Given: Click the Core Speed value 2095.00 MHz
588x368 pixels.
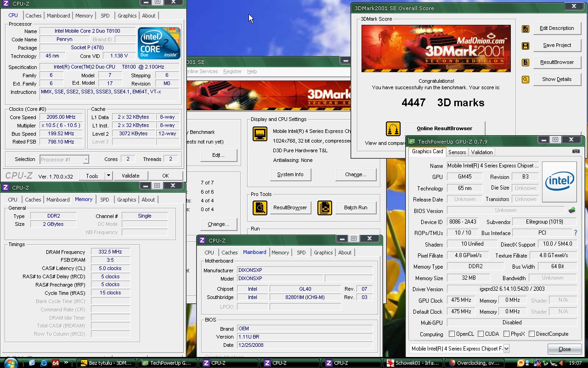Looking at the screenshot, I should 61,117.
